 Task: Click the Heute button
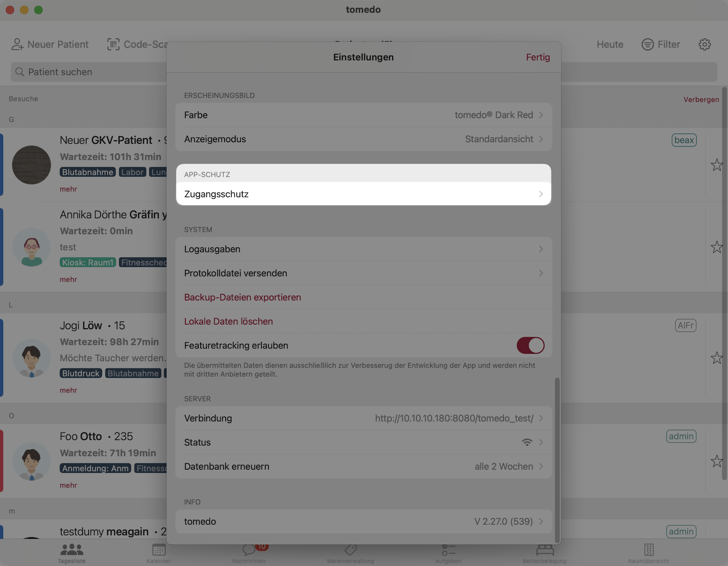click(x=610, y=44)
